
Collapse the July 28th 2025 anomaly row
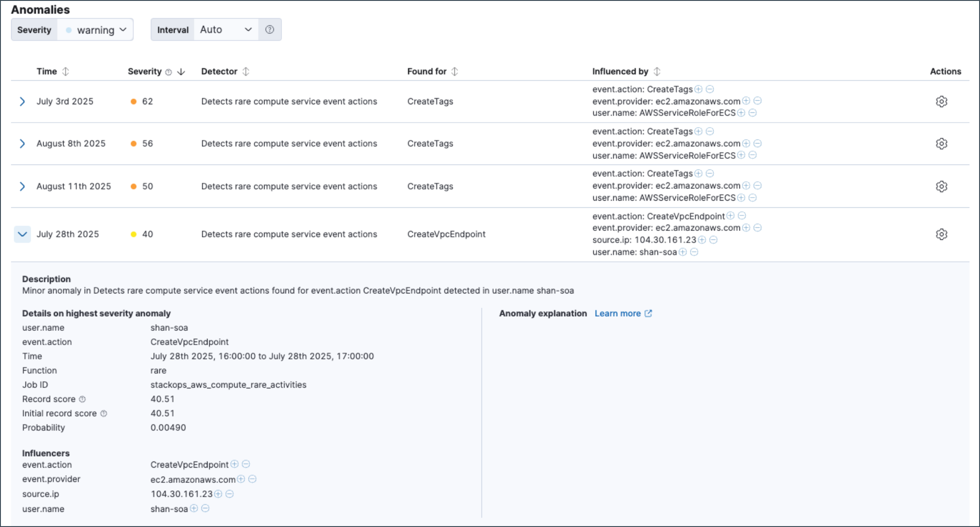(x=22, y=234)
